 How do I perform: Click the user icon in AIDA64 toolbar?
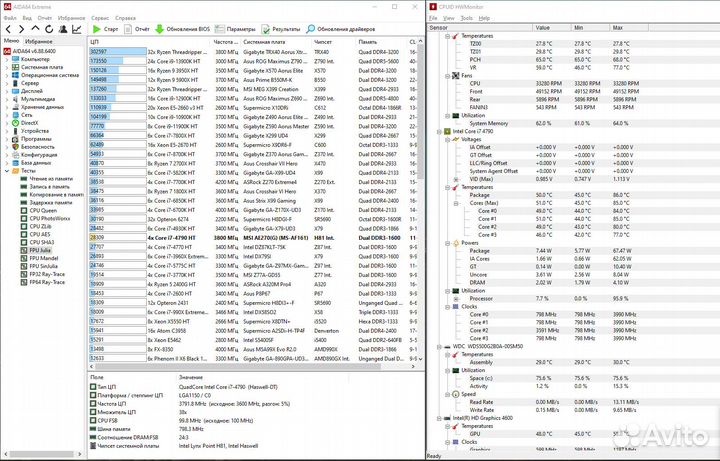pyautogui.click(x=63, y=29)
